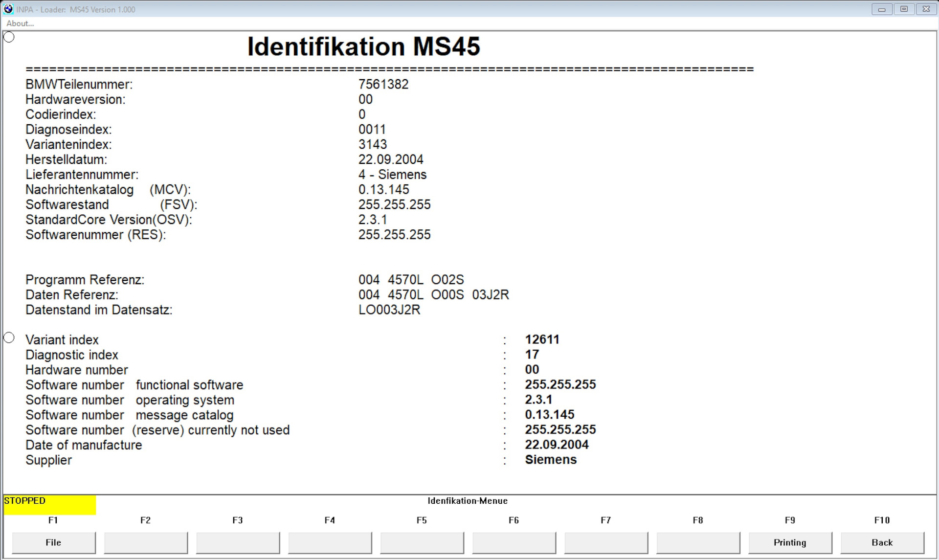The image size is (939, 560).
Task: Click the BMW logo icon in title bar
Action: click(x=8, y=9)
